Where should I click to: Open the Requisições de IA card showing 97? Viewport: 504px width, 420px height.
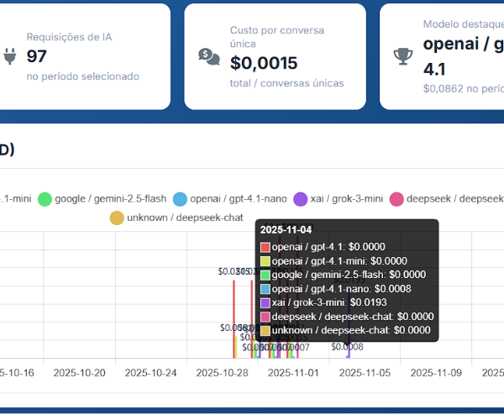(82, 56)
